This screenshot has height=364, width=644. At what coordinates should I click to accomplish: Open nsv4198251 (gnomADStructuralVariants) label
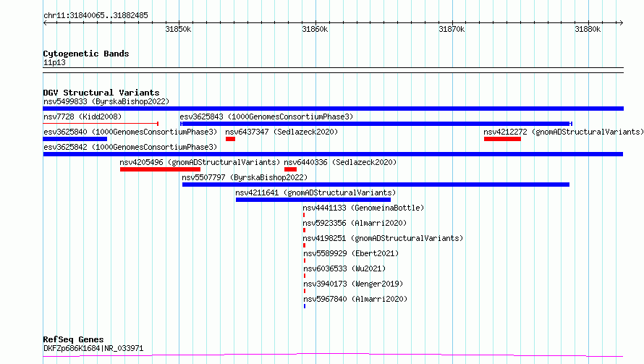tap(383, 238)
